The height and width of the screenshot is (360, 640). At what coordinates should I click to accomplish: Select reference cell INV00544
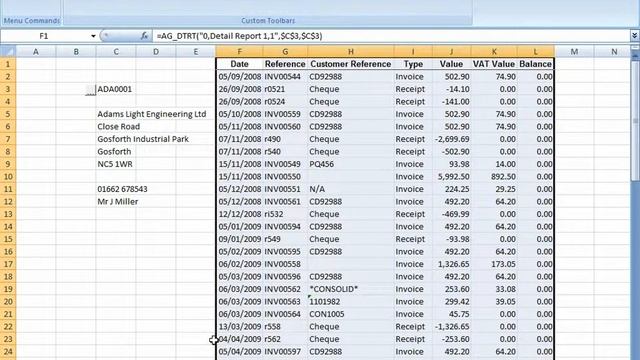pyautogui.click(x=285, y=77)
